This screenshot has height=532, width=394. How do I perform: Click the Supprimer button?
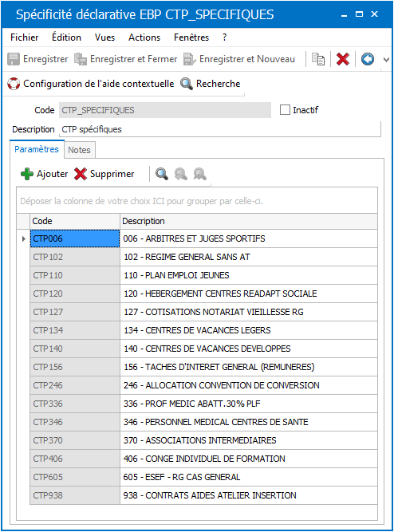tap(104, 174)
